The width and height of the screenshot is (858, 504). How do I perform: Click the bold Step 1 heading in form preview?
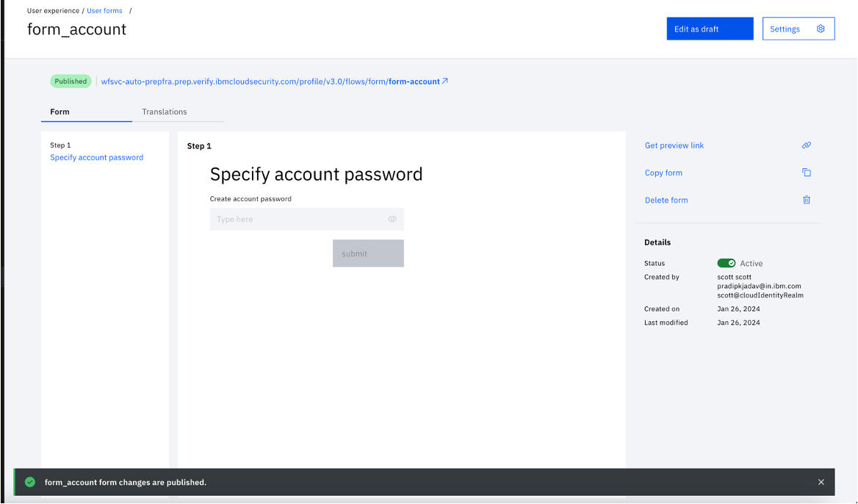point(199,145)
